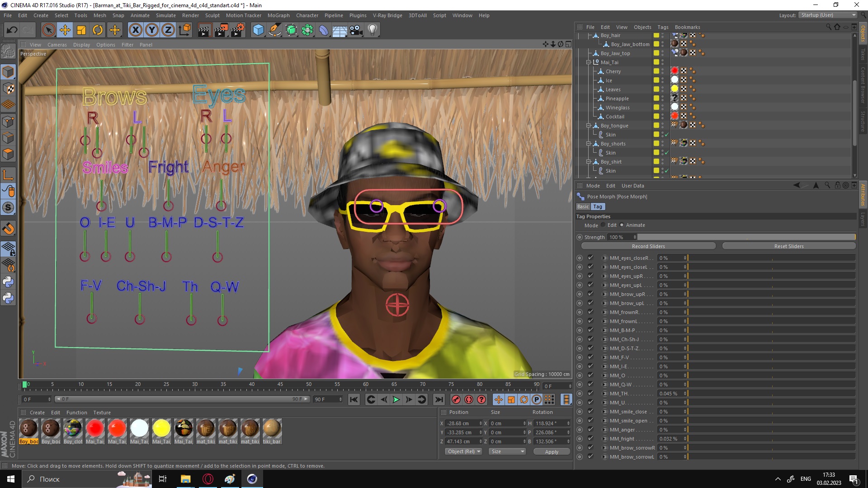Open the Object (Rel) coordinate dropdown
Screen dimensions: 868x488
463,451
